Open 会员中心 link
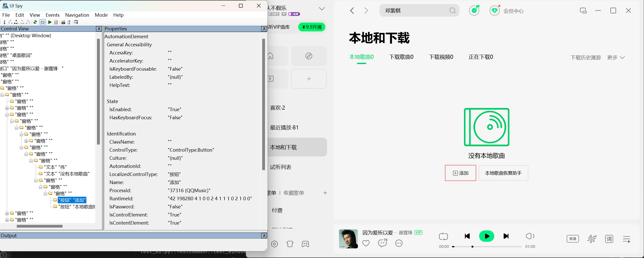 click(513, 11)
